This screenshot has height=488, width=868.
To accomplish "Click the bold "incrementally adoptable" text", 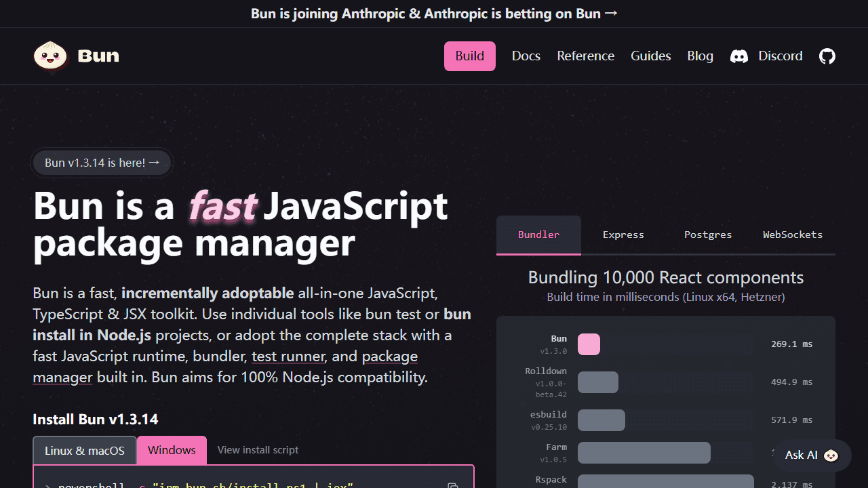I will tap(208, 293).
